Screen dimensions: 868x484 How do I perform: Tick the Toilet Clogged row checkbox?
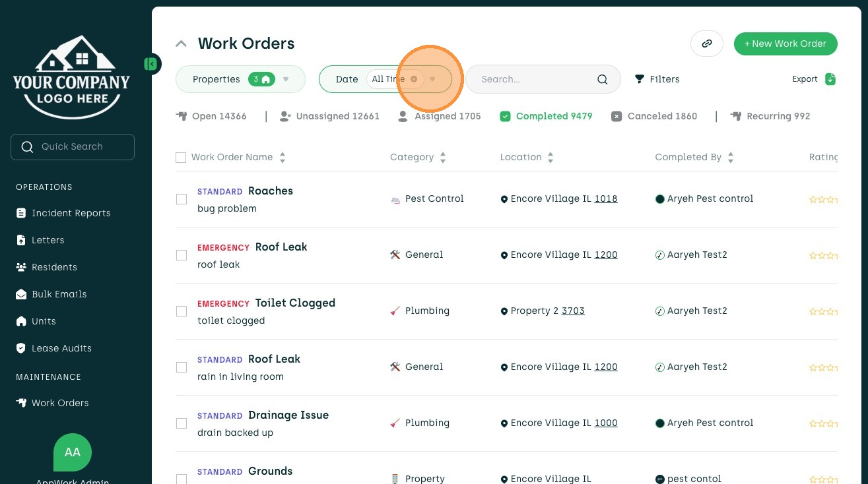[x=181, y=311]
